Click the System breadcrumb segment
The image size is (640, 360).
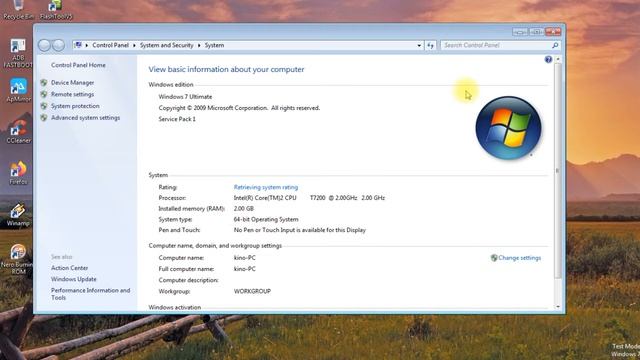[214, 45]
